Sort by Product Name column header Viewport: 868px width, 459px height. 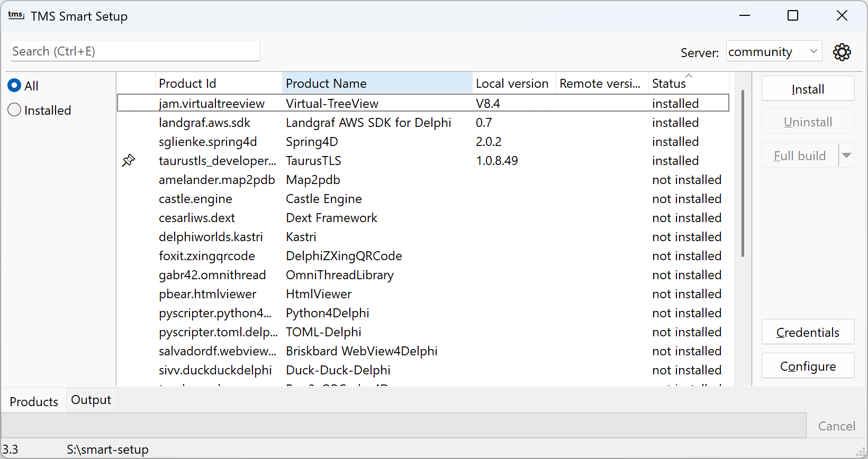[x=377, y=83]
